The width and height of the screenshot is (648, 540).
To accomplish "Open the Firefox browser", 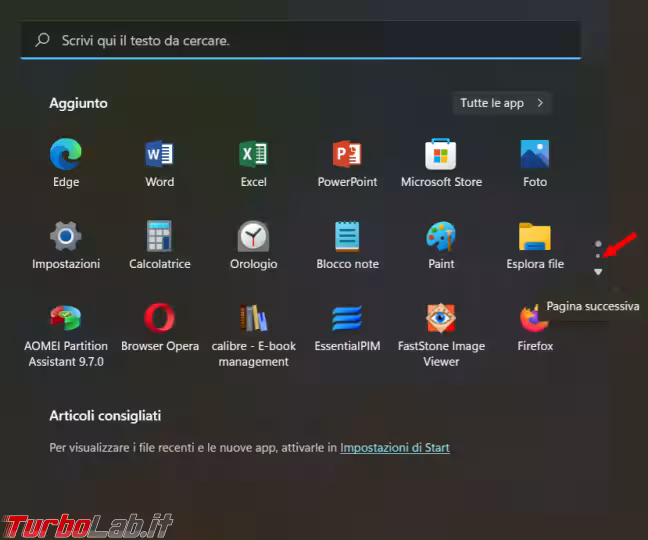I will [x=535, y=328].
